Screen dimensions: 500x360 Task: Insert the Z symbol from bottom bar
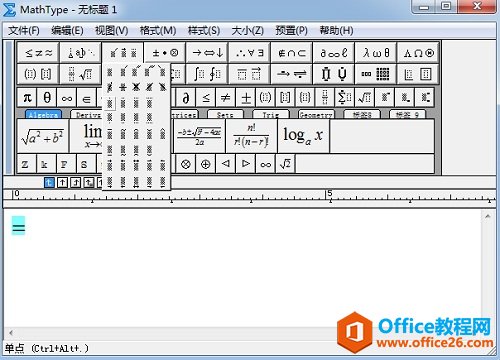coord(27,164)
